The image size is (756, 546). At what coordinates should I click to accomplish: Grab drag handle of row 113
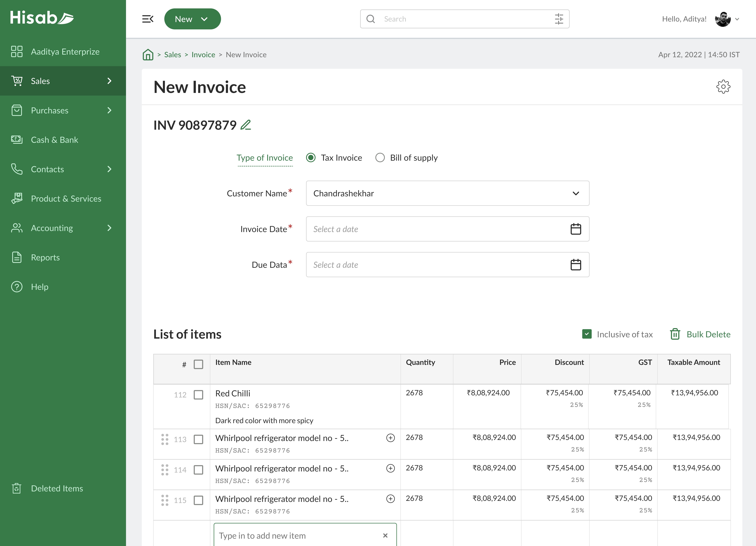[165, 439]
